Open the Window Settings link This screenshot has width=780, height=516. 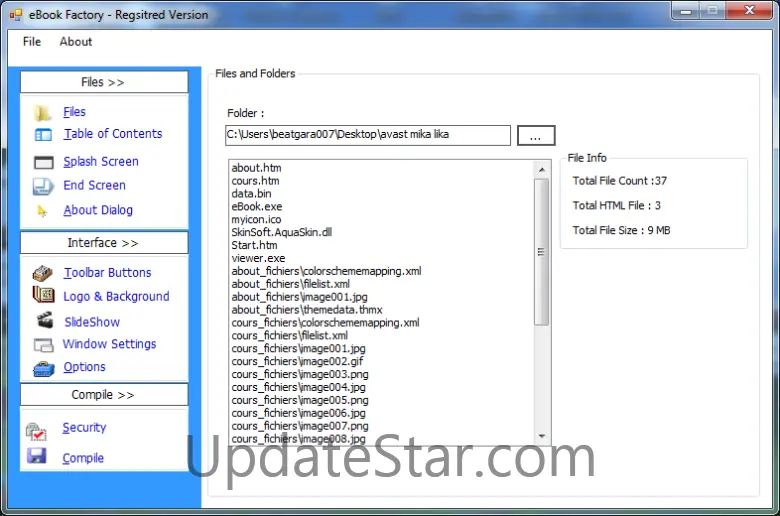pos(109,344)
